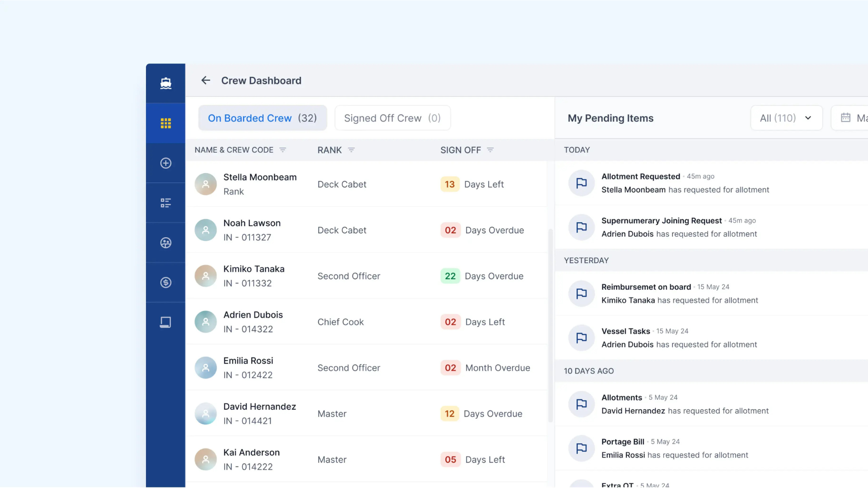868x488 pixels.
Task: Open the task list sidebar icon
Action: tap(165, 203)
